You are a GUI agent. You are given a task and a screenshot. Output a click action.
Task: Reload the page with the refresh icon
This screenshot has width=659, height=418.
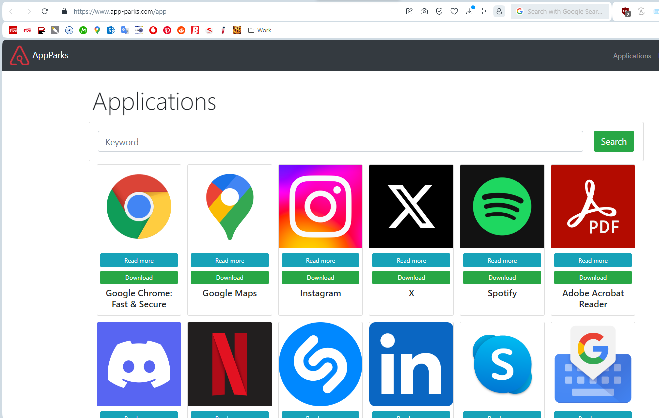point(45,11)
